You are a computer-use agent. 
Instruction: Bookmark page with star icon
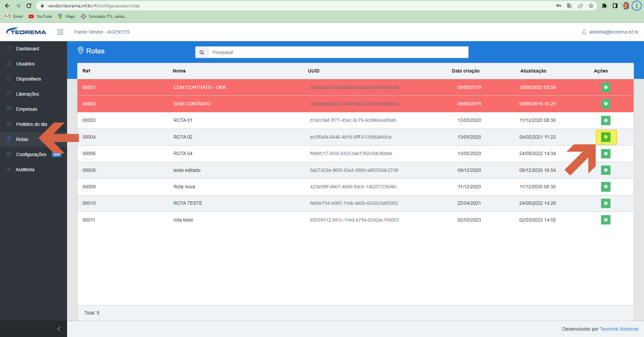pos(591,6)
